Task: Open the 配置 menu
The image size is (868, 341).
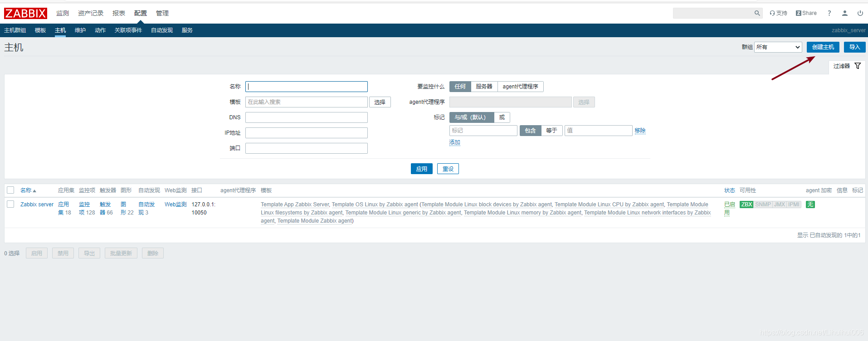Action: click(x=141, y=13)
